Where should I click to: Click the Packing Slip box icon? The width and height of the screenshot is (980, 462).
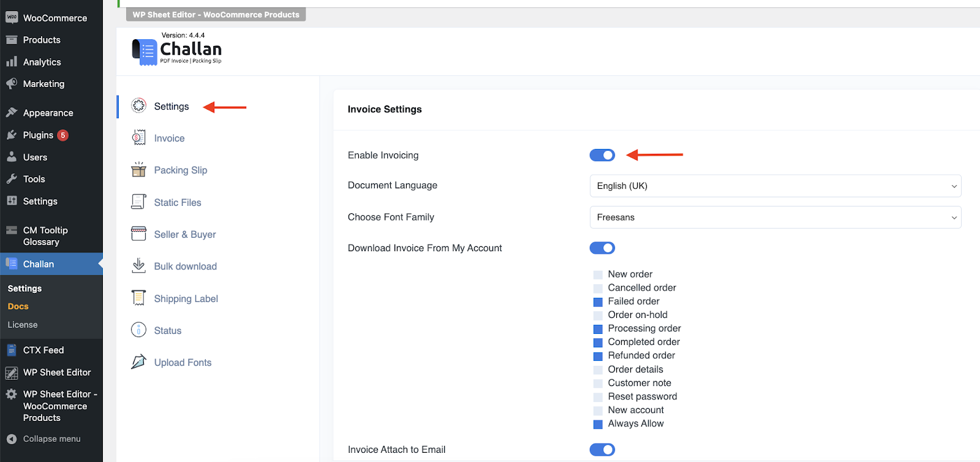[139, 170]
